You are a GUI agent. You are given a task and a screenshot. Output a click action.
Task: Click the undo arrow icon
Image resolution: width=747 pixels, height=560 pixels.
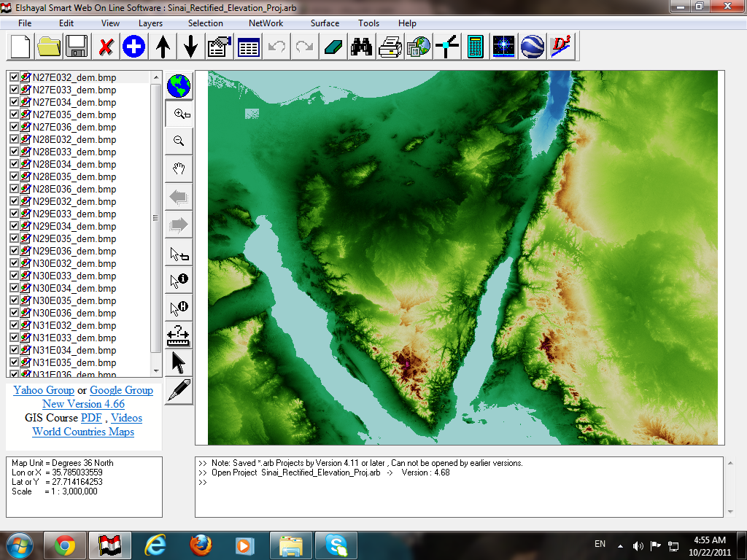[276, 47]
